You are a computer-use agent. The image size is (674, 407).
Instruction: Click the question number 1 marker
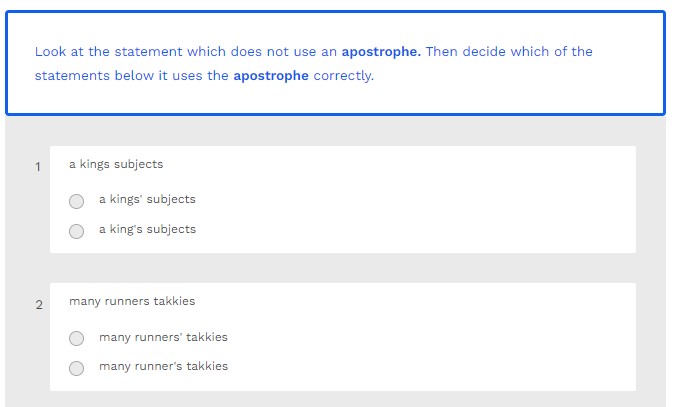click(38, 167)
